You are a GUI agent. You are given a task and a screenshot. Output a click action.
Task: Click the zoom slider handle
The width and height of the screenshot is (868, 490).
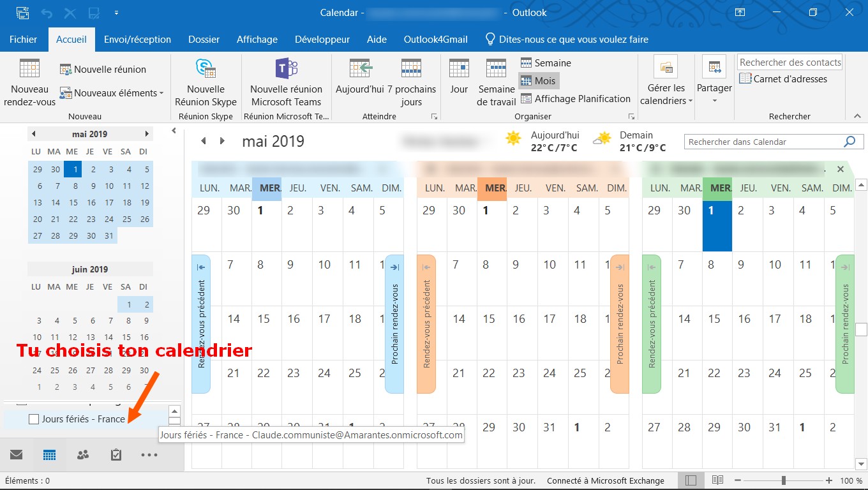tap(783, 480)
